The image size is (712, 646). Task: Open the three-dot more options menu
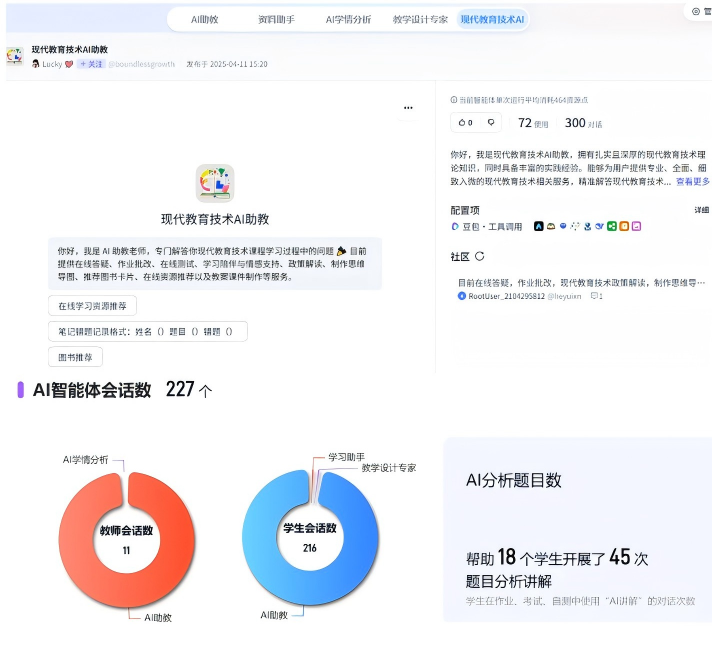(x=408, y=107)
